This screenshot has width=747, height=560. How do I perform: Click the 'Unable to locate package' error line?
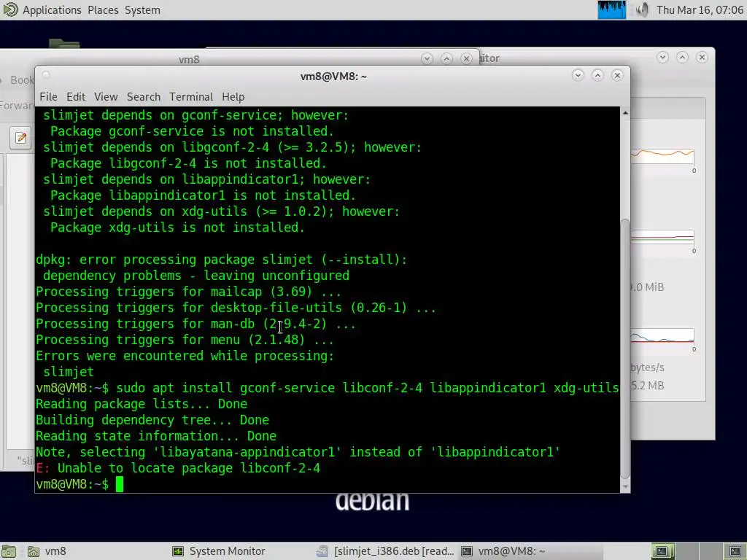(178, 468)
